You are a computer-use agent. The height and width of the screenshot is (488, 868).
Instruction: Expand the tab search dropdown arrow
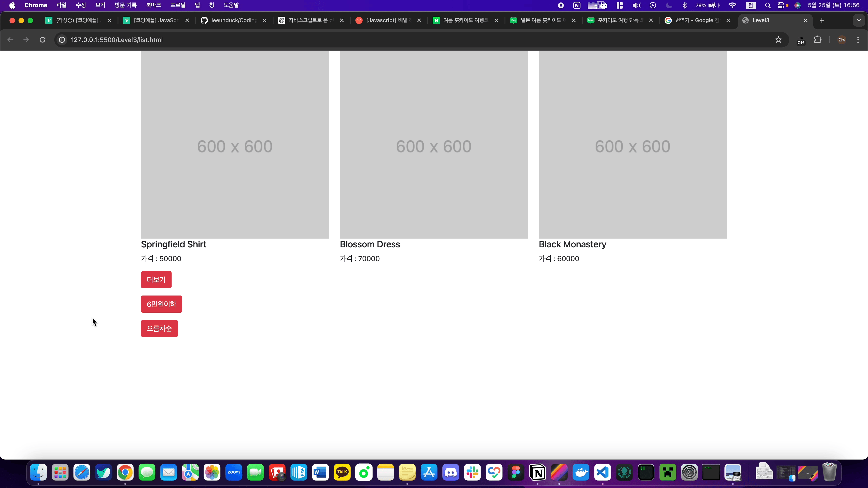(x=859, y=20)
